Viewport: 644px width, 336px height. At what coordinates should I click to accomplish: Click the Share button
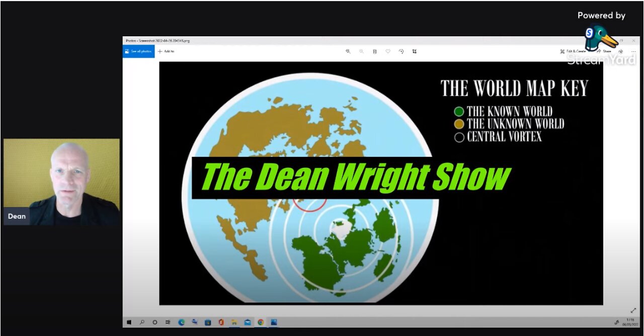[x=604, y=51]
